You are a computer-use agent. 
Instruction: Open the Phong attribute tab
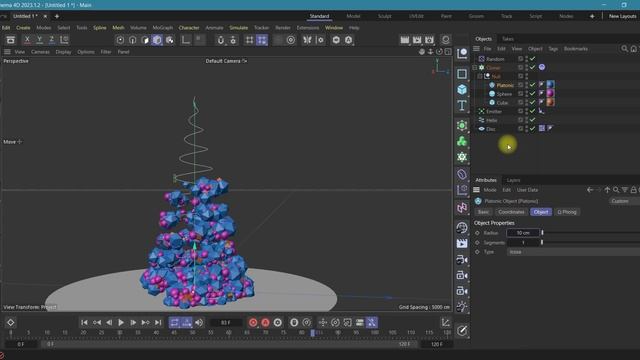point(567,212)
